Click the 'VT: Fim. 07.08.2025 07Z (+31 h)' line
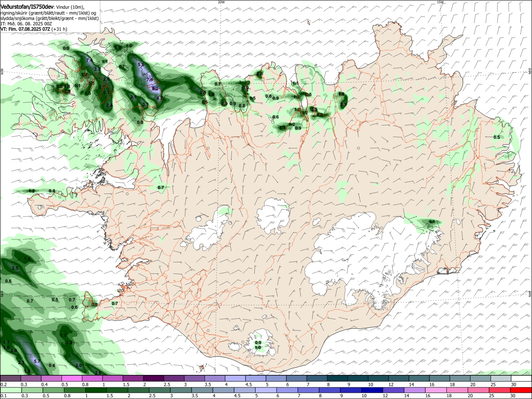 (x=34, y=29)
